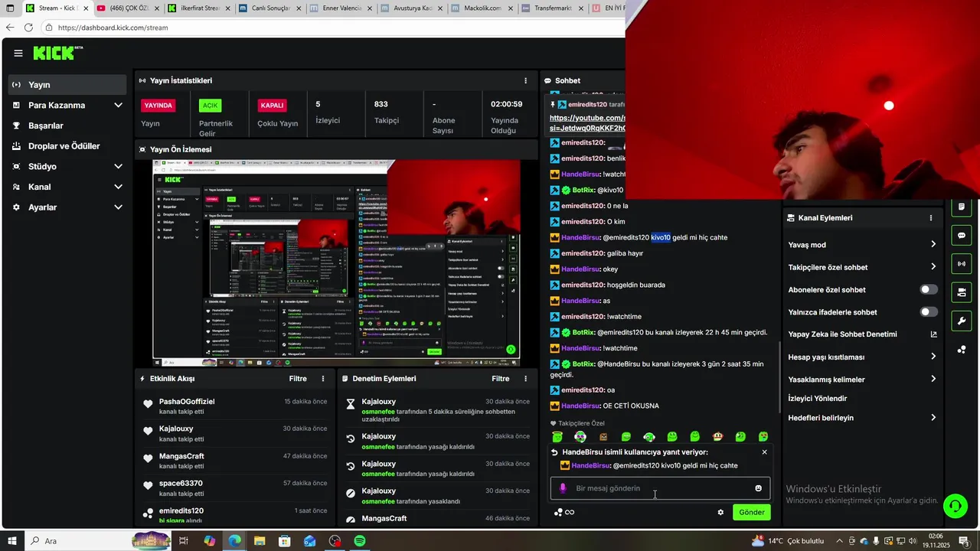Toggle Yalnızca ifadelerle sohbet switch

(x=929, y=312)
